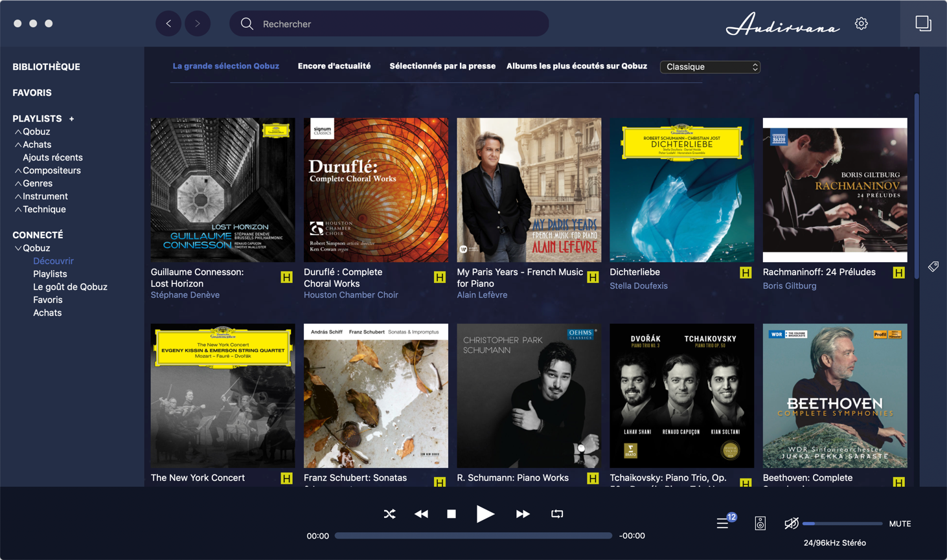The width and height of the screenshot is (947, 560).
Task: Open the Duruflé Complete Choral Works cover
Action: (376, 190)
